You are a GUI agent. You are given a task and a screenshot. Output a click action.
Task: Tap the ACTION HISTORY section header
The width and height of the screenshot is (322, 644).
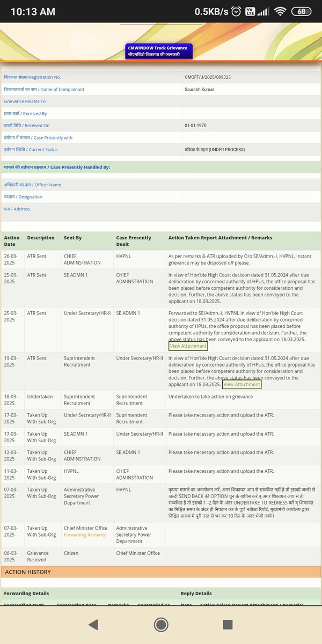tap(160, 572)
